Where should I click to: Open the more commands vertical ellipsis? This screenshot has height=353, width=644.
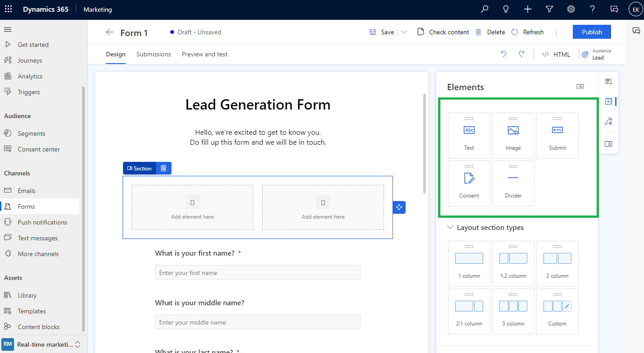[556, 32]
